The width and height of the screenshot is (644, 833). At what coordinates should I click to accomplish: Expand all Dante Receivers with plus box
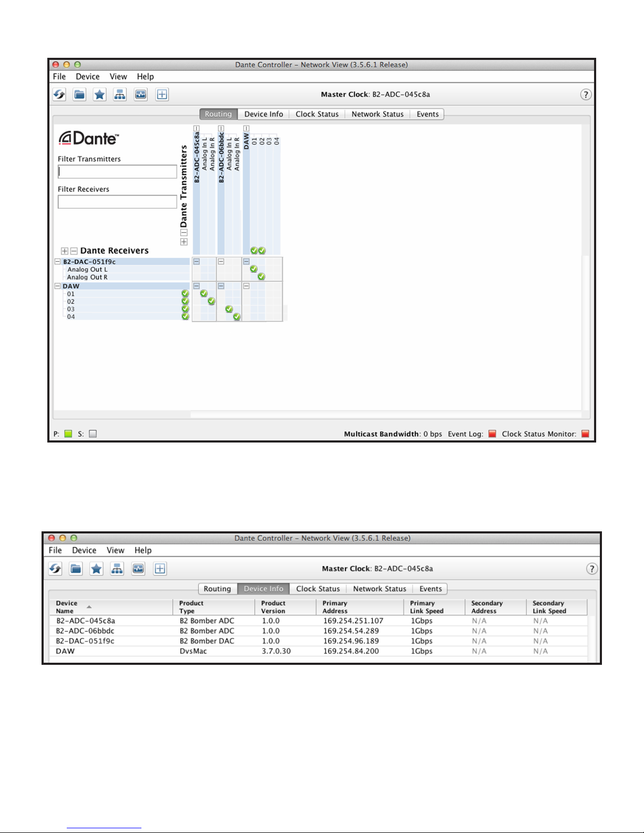pyautogui.click(x=65, y=251)
